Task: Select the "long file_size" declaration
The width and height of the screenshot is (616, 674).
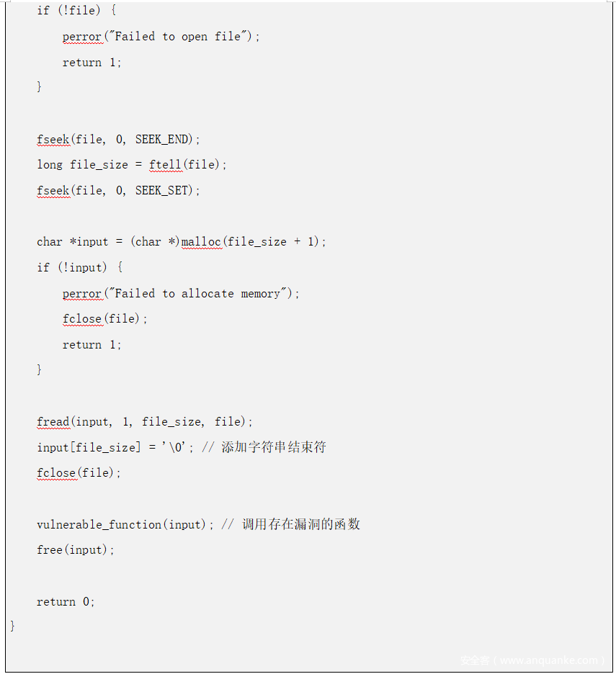Action: click(82, 165)
